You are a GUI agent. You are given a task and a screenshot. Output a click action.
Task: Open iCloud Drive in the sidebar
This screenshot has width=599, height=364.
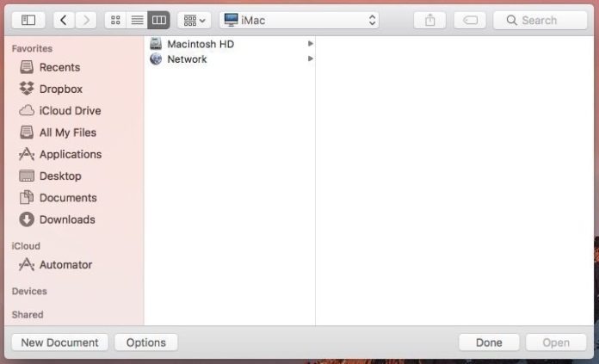coord(71,111)
